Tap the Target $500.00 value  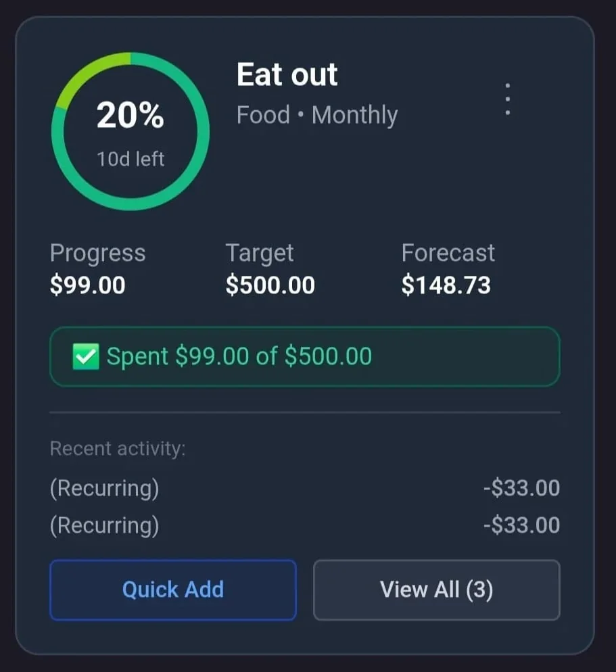click(x=270, y=285)
